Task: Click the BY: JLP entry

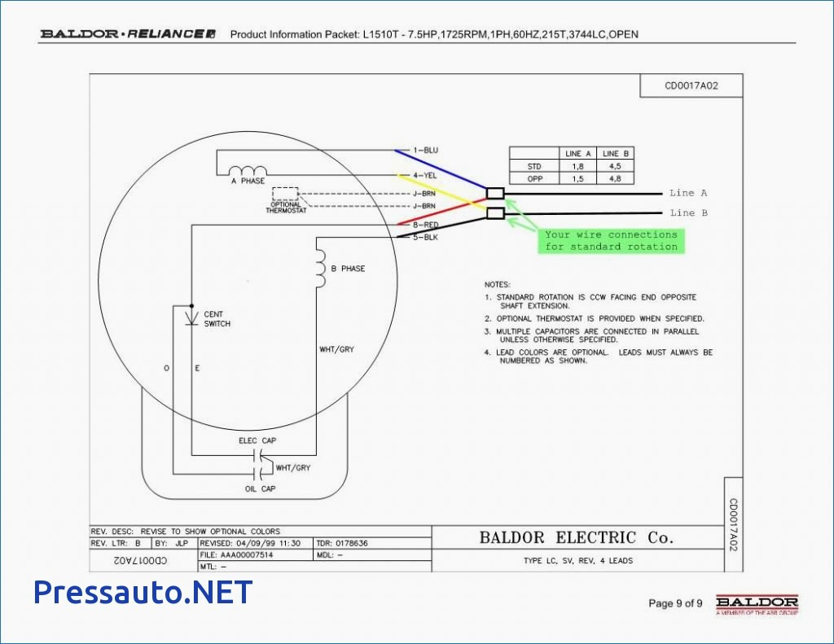Action: point(172,543)
